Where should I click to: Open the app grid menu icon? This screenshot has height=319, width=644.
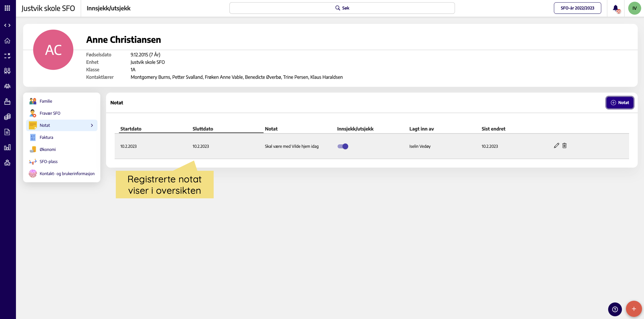point(7,8)
